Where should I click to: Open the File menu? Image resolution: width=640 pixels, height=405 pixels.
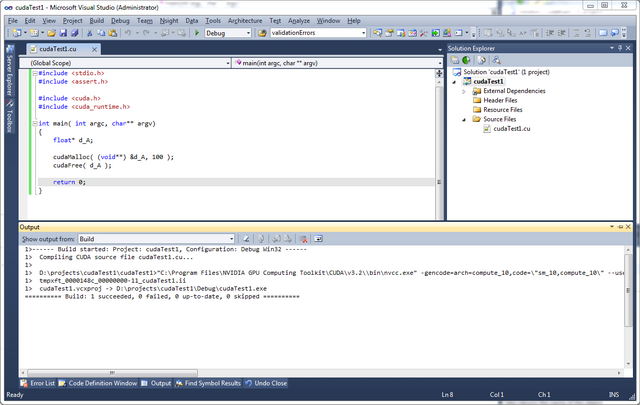[13, 21]
